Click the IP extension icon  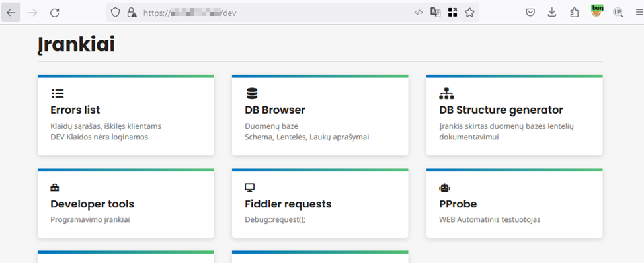pos(618,13)
